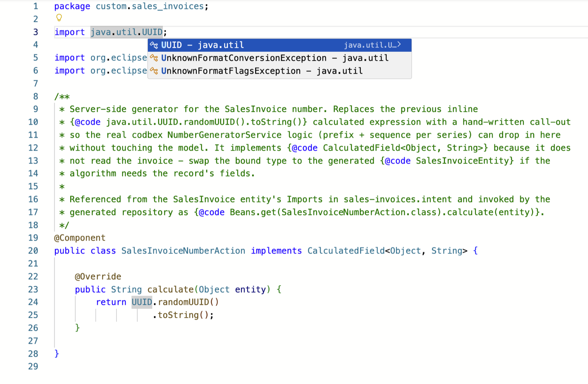The width and height of the screenshot is (588, 384).
Task: Click 'org.eclipse' import on line 6
Action: point(119,71)
